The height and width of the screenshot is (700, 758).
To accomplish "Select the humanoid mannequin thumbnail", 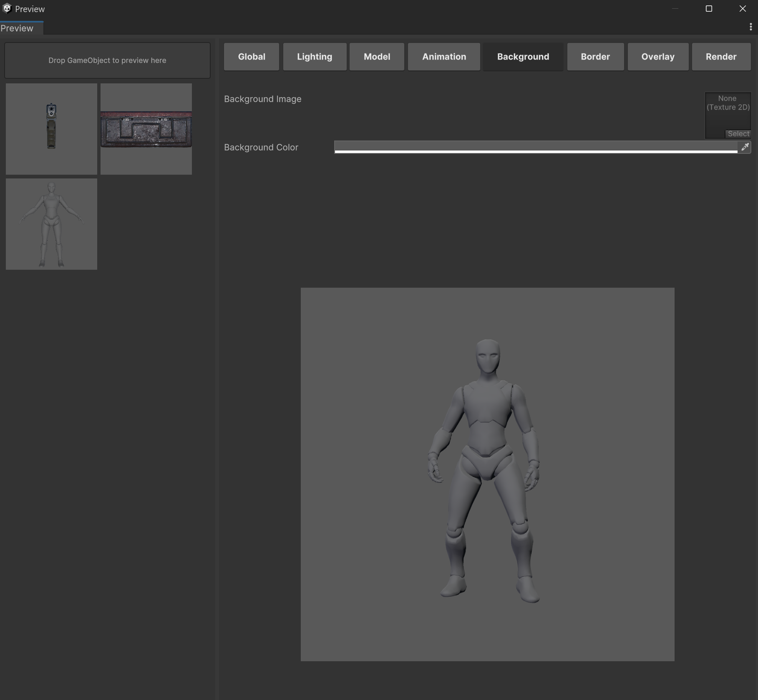I will point(51,224).
